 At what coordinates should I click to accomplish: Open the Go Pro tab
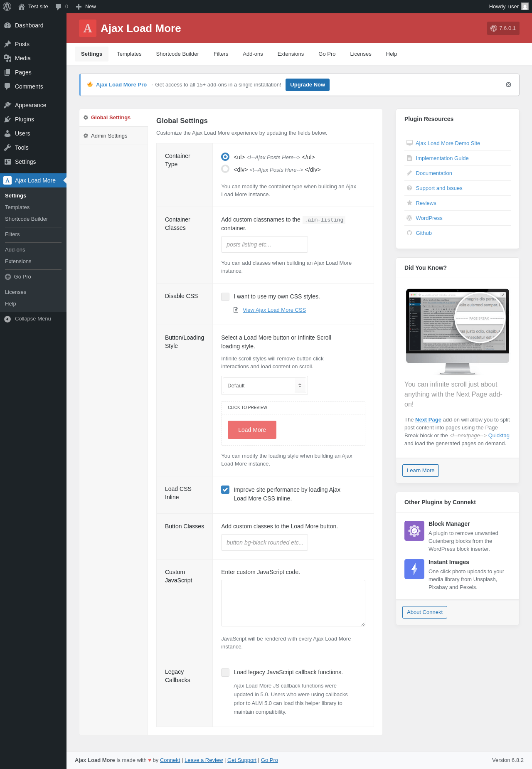pyautogui.click(x=327, y=54)
